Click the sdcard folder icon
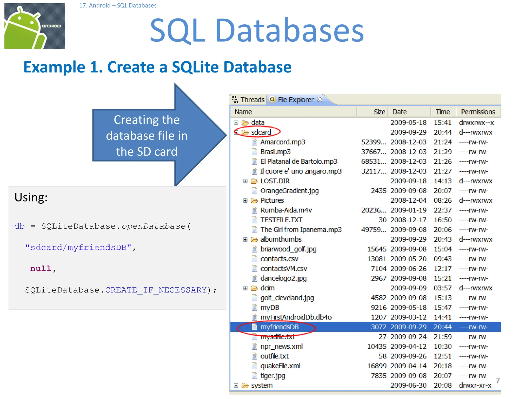The width and height of the screenshot is (532, 399). point(245,132)
